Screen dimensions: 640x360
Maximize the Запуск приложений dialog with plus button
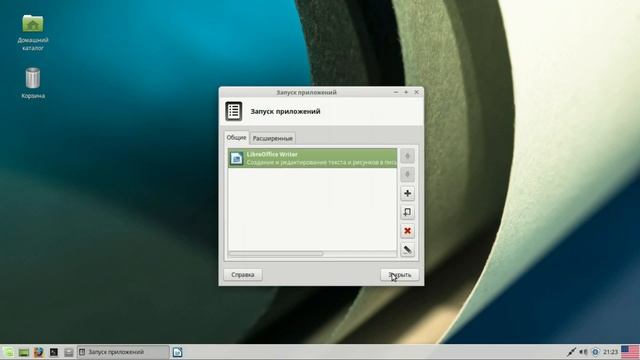tap(406, 92)
